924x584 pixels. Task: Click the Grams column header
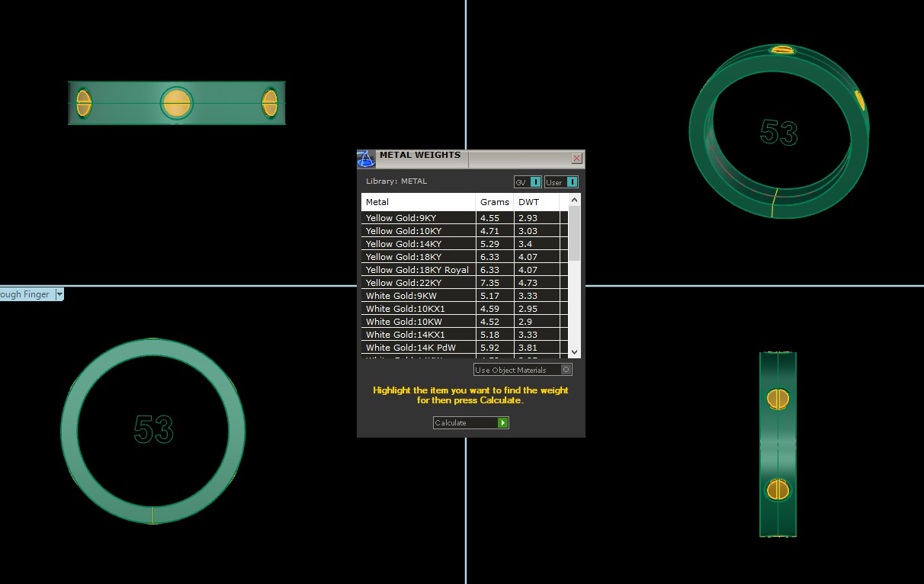point(494,202)
